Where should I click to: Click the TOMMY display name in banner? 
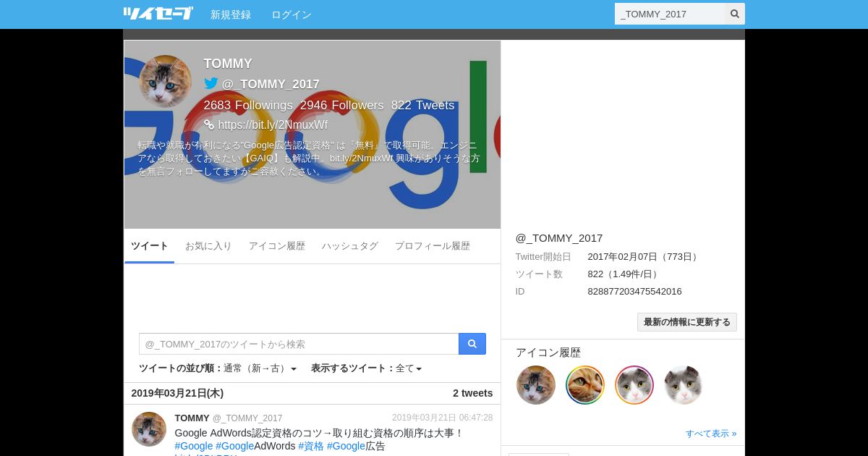pos(228,64)
